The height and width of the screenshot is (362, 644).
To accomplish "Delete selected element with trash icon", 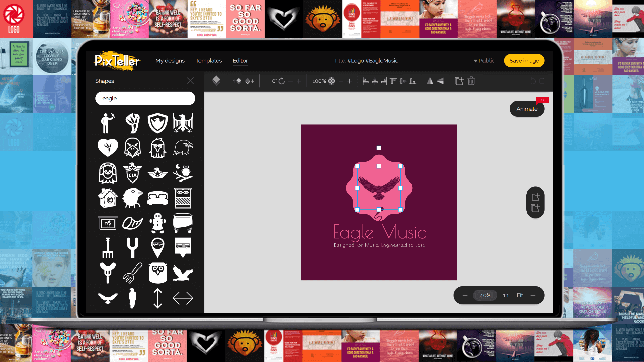I will click(471, 81).
